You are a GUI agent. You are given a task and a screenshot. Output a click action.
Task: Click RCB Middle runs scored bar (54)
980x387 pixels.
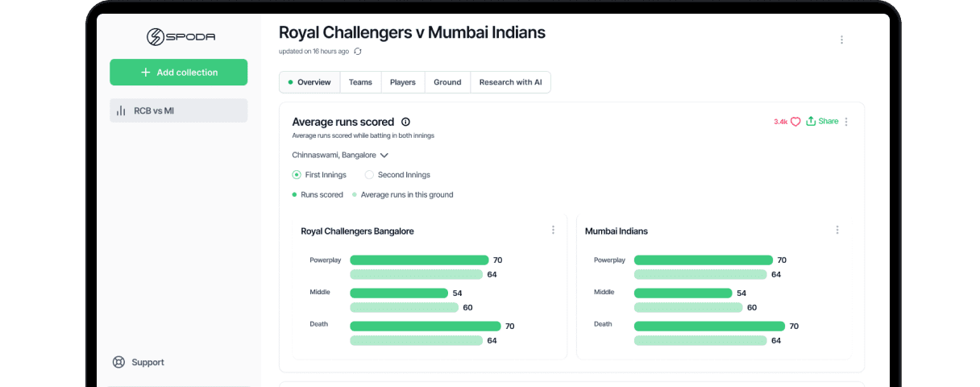(x=399, y=293)
